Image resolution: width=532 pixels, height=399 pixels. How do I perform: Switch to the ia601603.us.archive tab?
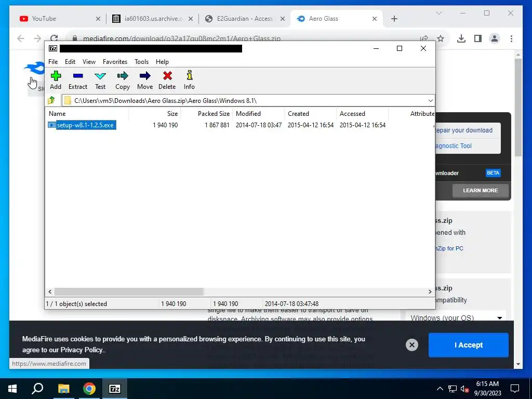153,19
